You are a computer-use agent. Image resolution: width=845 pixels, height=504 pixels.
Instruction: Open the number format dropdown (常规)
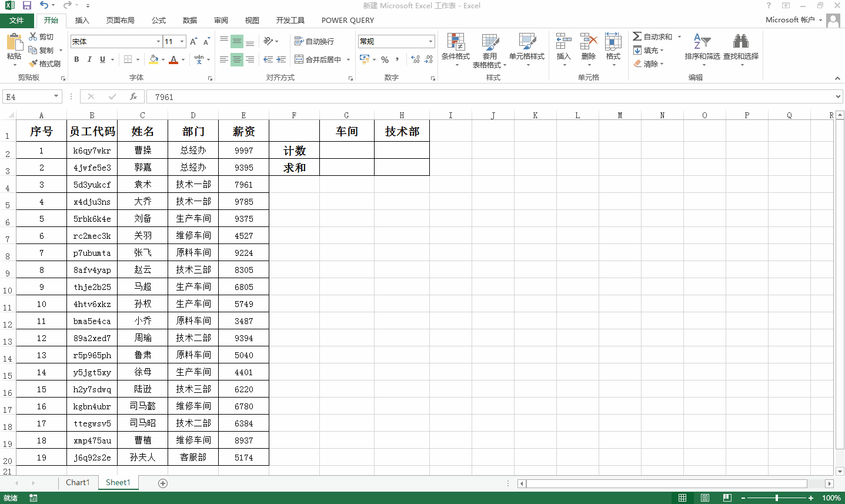click(430, 41)
